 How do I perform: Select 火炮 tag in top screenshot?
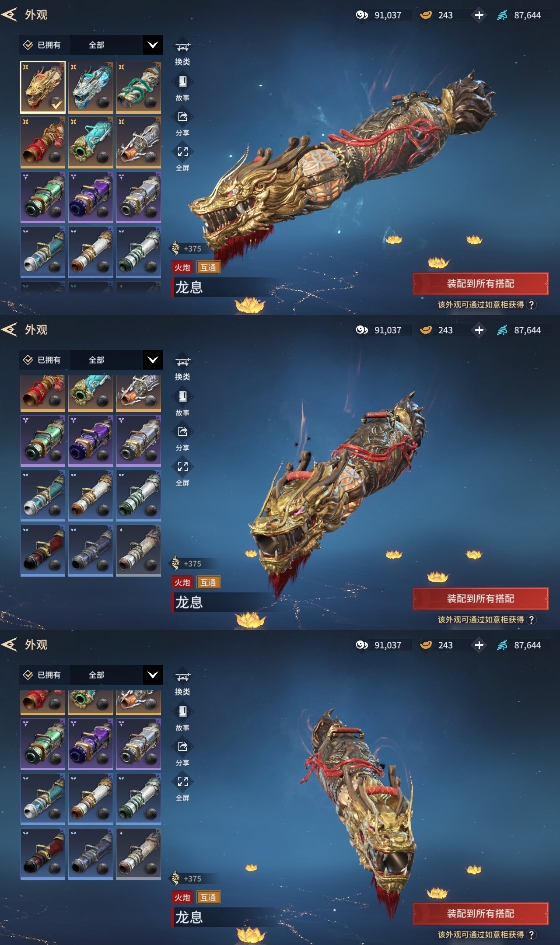coord(182,267)
